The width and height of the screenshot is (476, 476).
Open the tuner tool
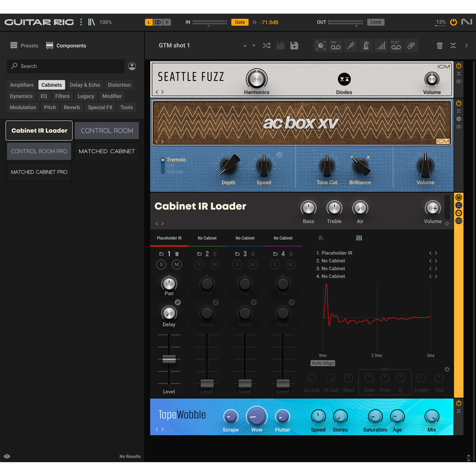351,45
